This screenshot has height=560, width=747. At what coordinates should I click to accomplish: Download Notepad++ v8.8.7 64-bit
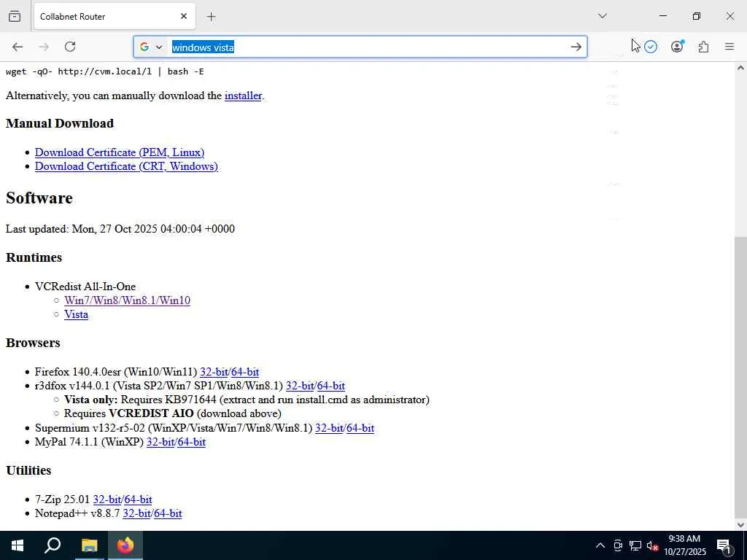(x=168, y=513)
